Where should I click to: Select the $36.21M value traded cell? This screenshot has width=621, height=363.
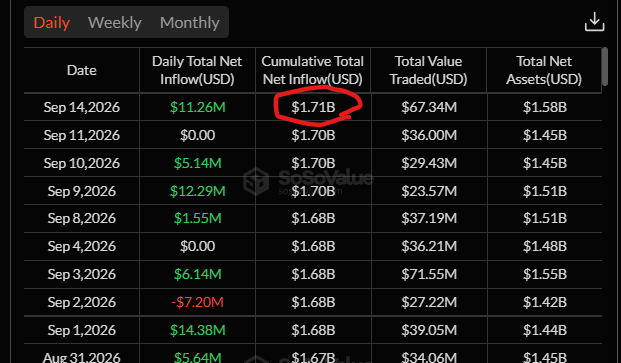pos(429,246)
